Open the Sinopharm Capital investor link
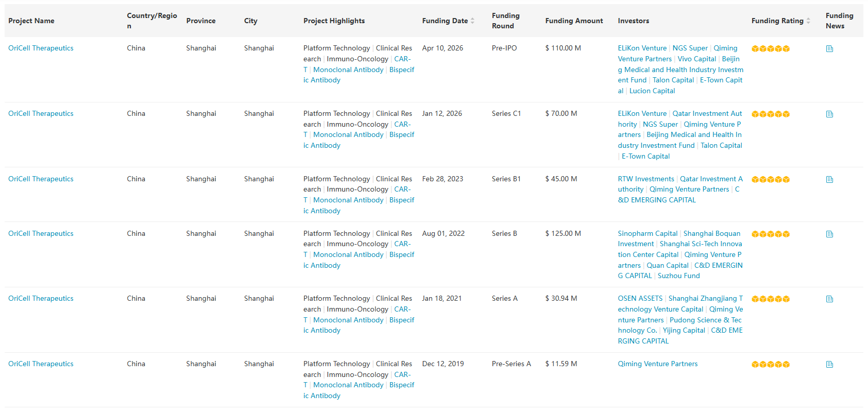Viewport: 868px width, 412px height. click(648, 234)
